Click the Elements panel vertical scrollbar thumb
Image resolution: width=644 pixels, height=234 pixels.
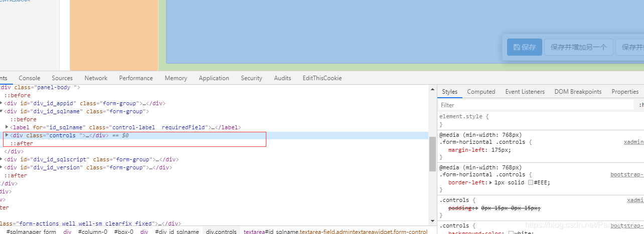[x=433, y=154]
